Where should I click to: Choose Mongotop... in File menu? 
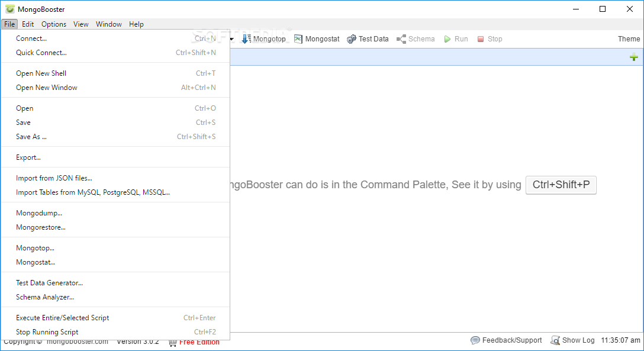(115, 248)
